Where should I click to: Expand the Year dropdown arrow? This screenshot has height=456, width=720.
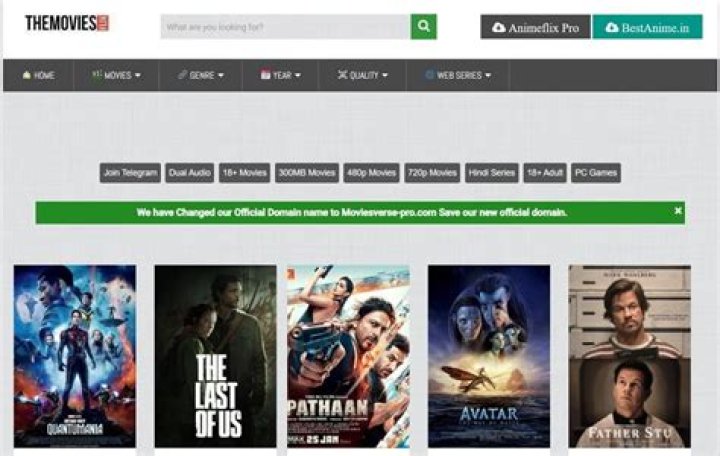click(x=298, y=75)
